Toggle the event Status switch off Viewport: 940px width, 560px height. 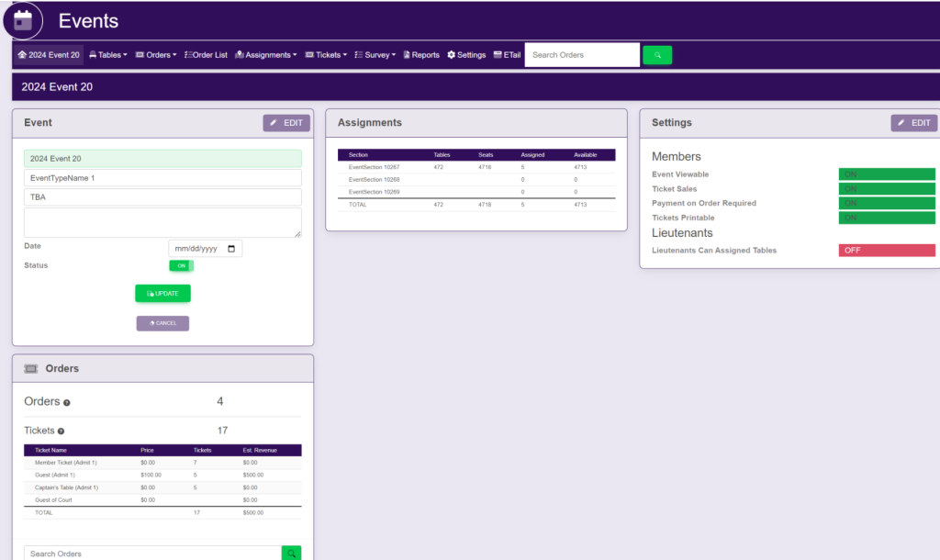(x=182, y=265)
